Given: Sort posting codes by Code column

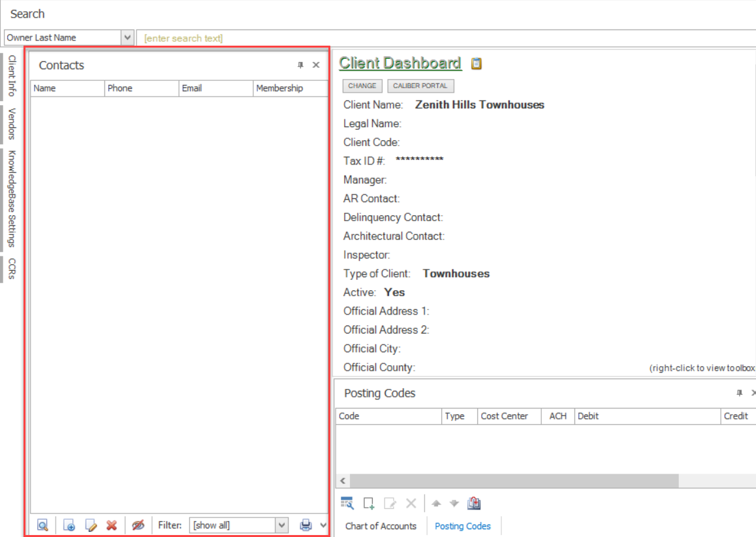Looking at the screenshot, I should click(388, 416).
